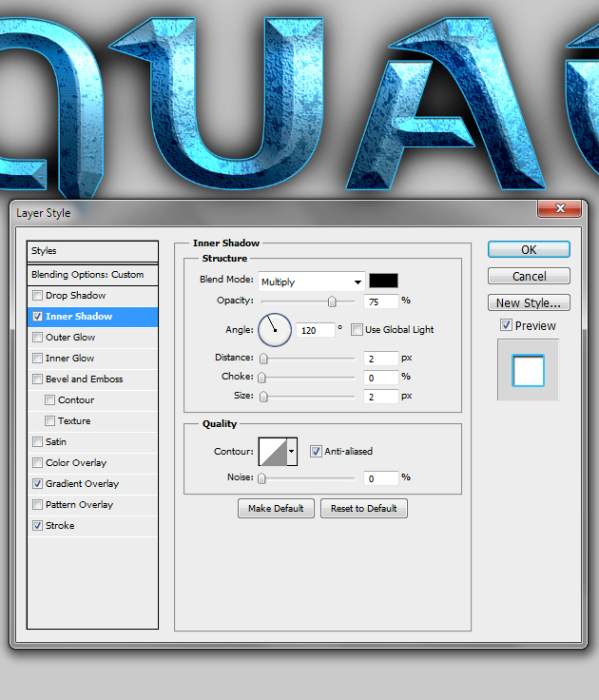Open the Blend Mode dropdown
The width and height of the screenshot is (599, 700).
coord(311,282)
